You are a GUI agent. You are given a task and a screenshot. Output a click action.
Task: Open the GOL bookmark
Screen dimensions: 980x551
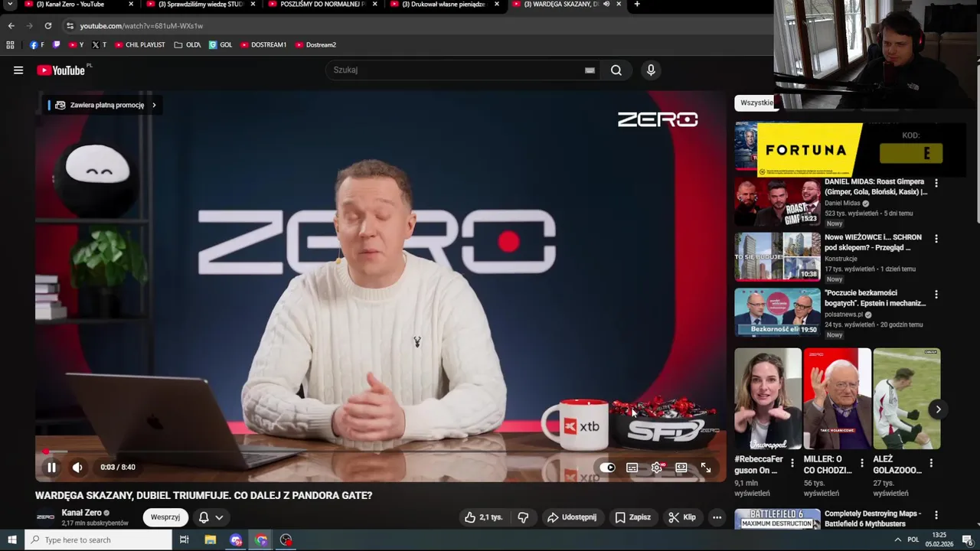coord(220,45)
